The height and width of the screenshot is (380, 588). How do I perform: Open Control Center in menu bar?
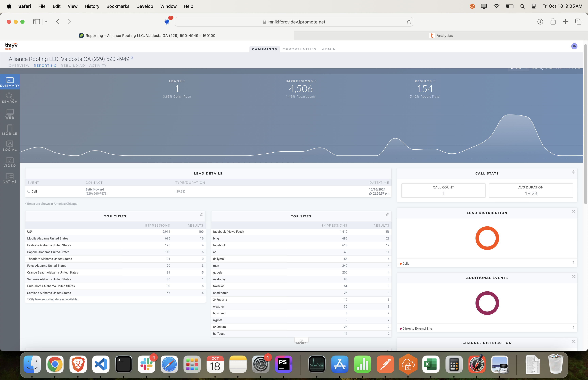coord(534,6)
